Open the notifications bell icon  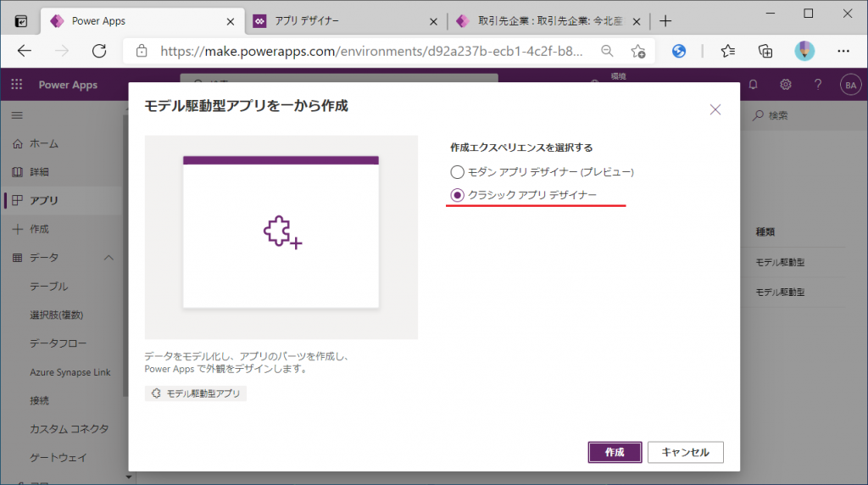(754, 85)
